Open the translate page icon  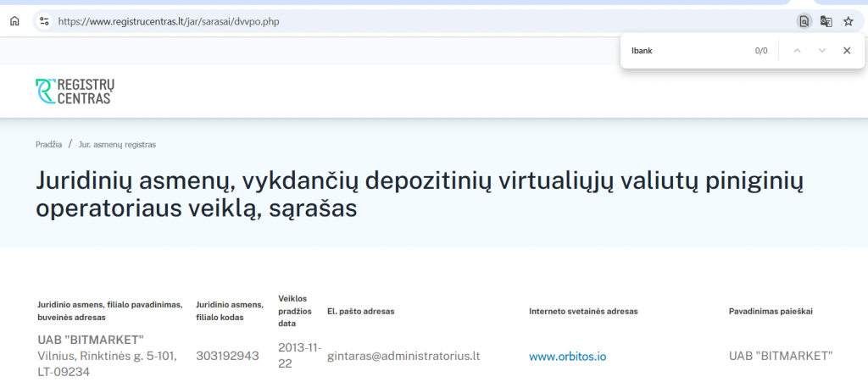826,21
